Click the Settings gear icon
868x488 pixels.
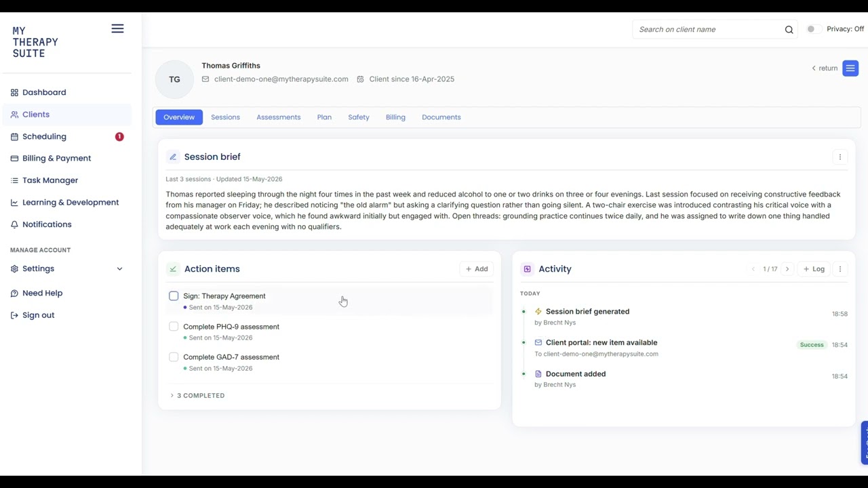14,269
